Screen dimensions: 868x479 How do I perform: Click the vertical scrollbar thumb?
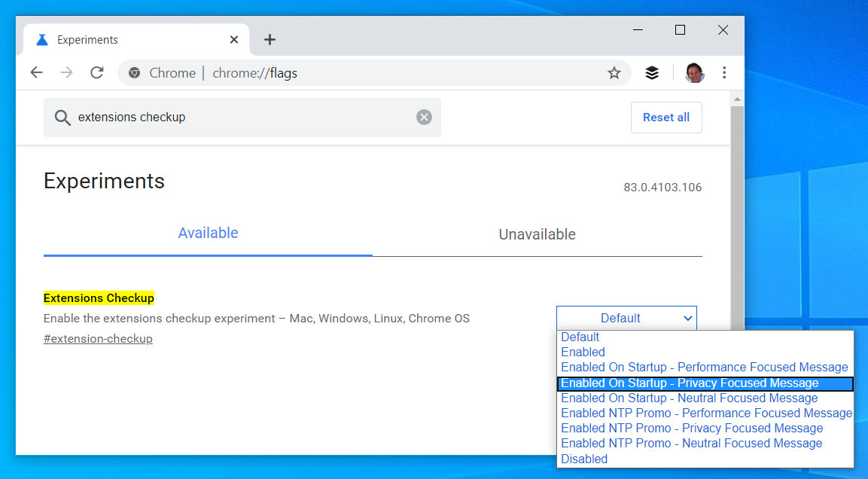737,218
